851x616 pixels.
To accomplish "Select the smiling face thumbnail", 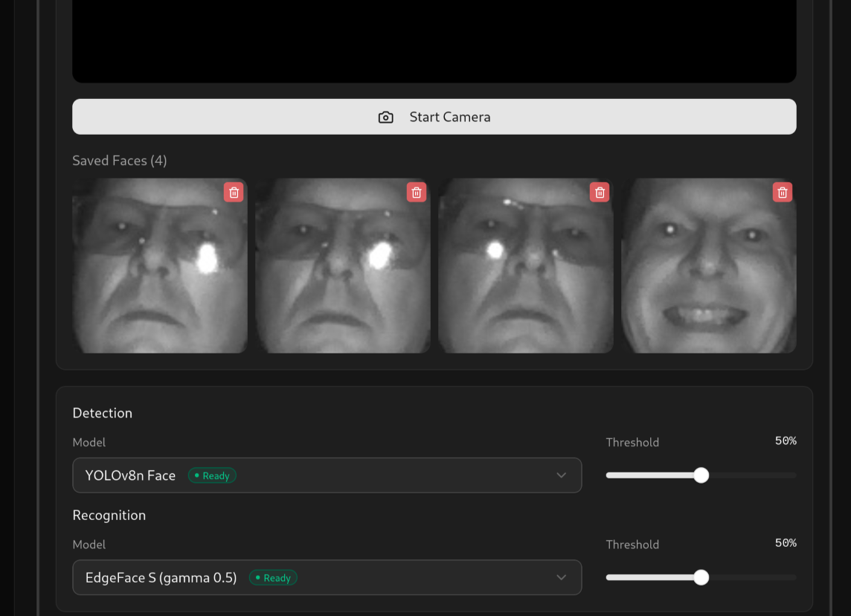I will (709, 266).
